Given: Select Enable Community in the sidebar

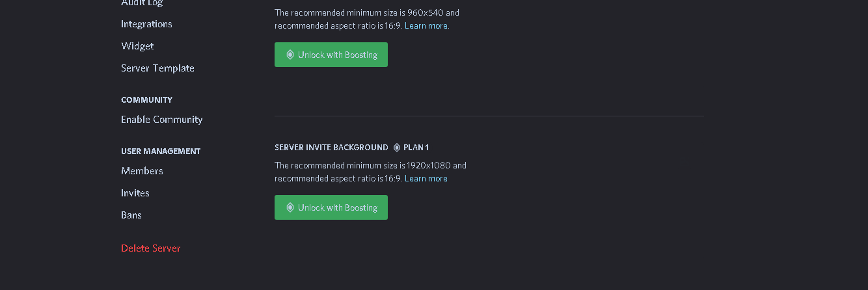Looking at the screenshot, I should coord(161,120).
